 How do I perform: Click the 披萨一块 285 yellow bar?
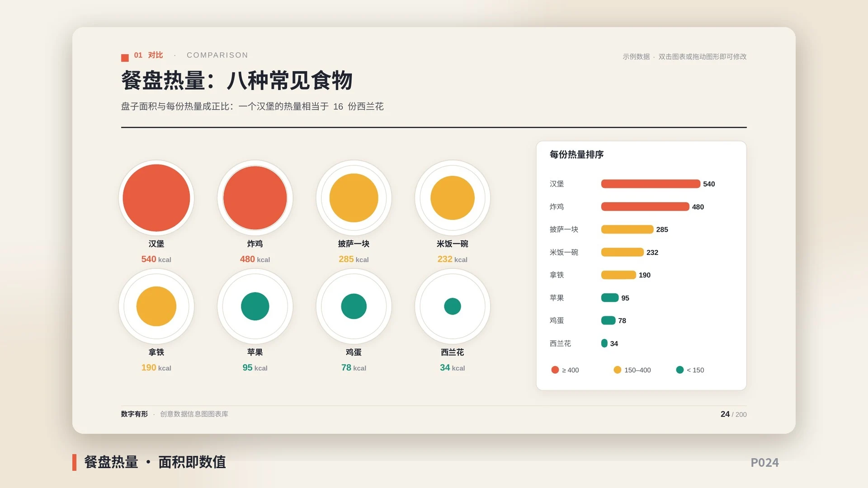627,230
